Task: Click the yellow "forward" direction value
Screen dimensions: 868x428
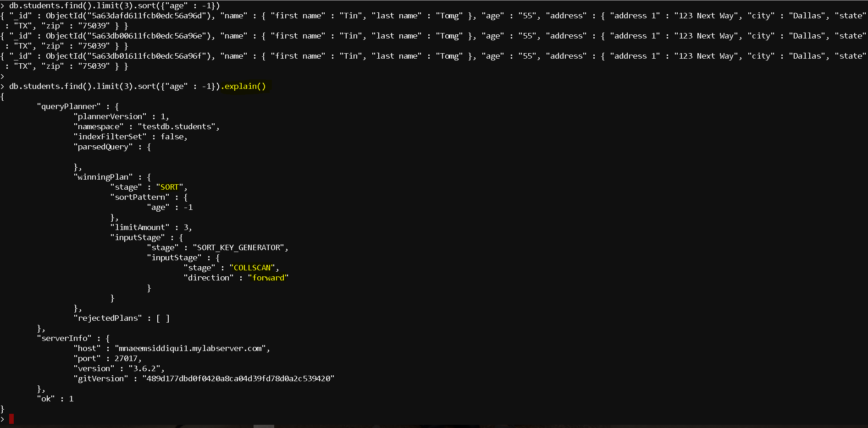Action: pos(268,278)
